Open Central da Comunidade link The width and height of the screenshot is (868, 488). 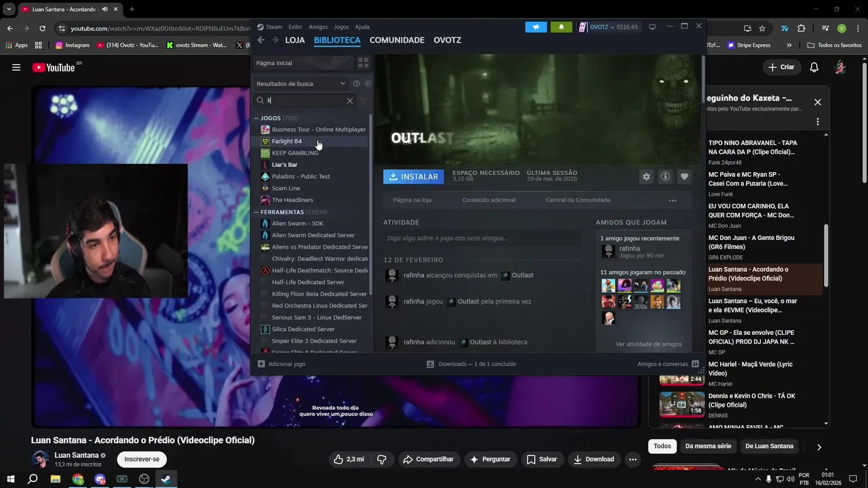(578, 200)
